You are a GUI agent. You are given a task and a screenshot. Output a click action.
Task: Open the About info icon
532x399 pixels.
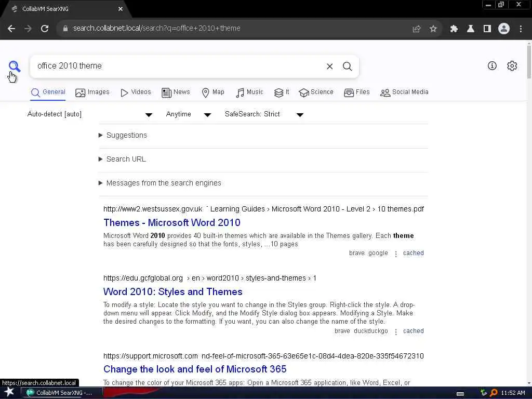tap(492, 66)
